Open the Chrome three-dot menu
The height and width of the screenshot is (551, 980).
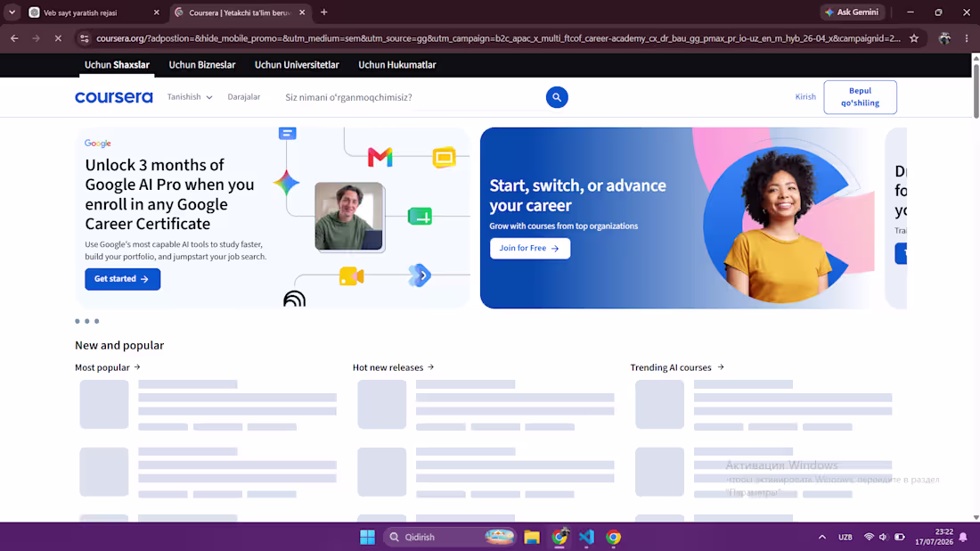[x=967, y=38]
